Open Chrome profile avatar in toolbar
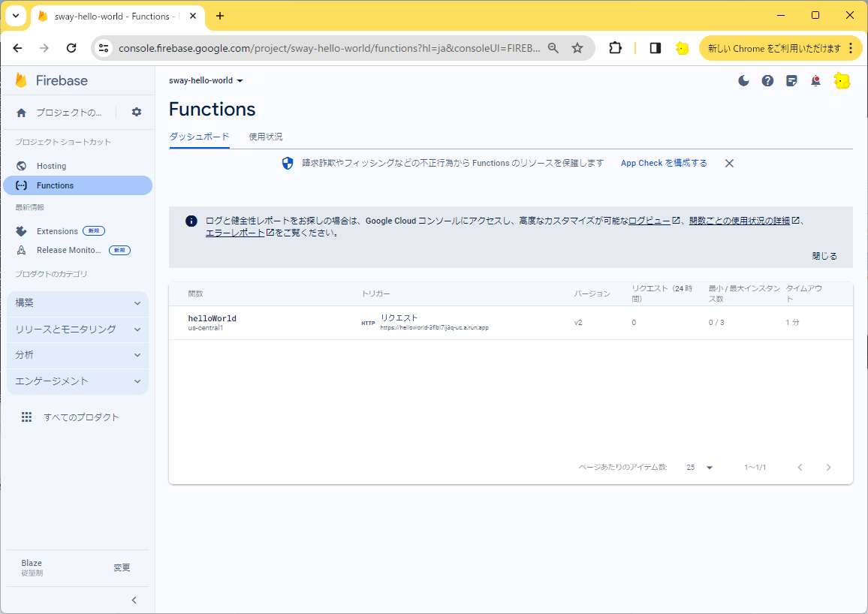 (x=682, y=48)
